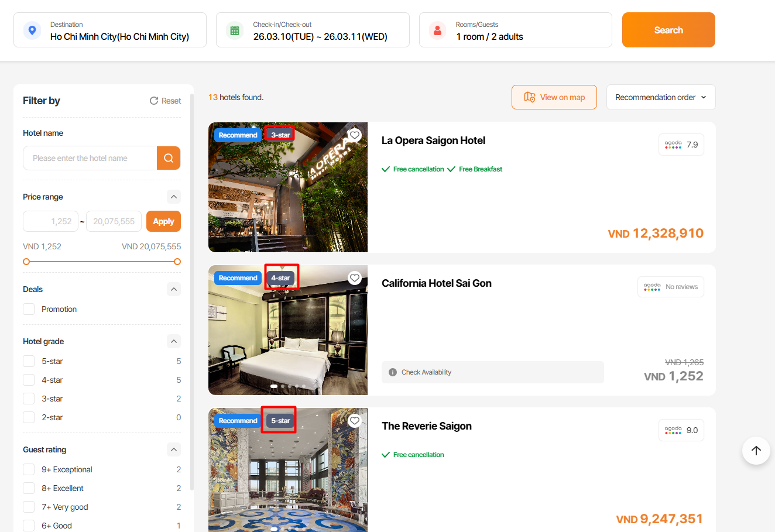Click the scroll-to-top arrow button

pos(756,451)
